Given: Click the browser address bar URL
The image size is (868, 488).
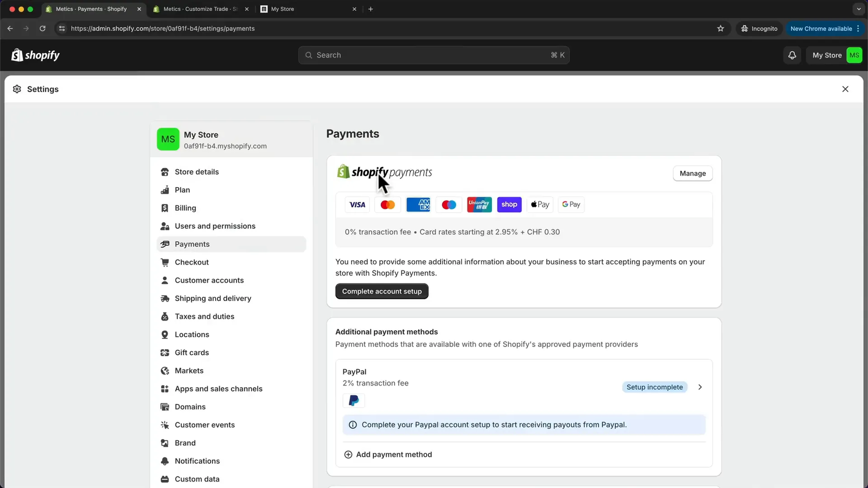Looking at the screenshot, I should coord(163,29).
